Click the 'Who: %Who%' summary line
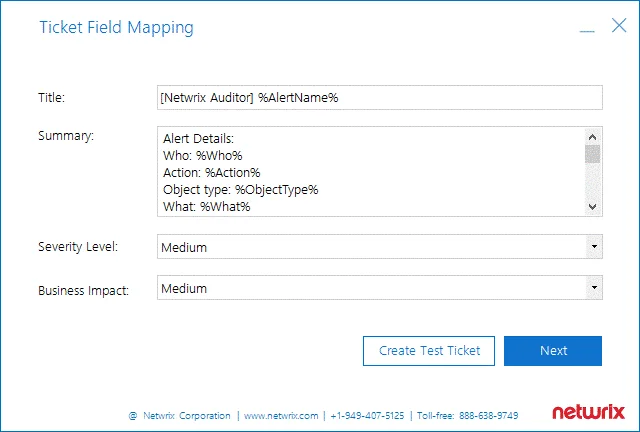Viewport: 640px width, 432px height. [x=202, y=156]
